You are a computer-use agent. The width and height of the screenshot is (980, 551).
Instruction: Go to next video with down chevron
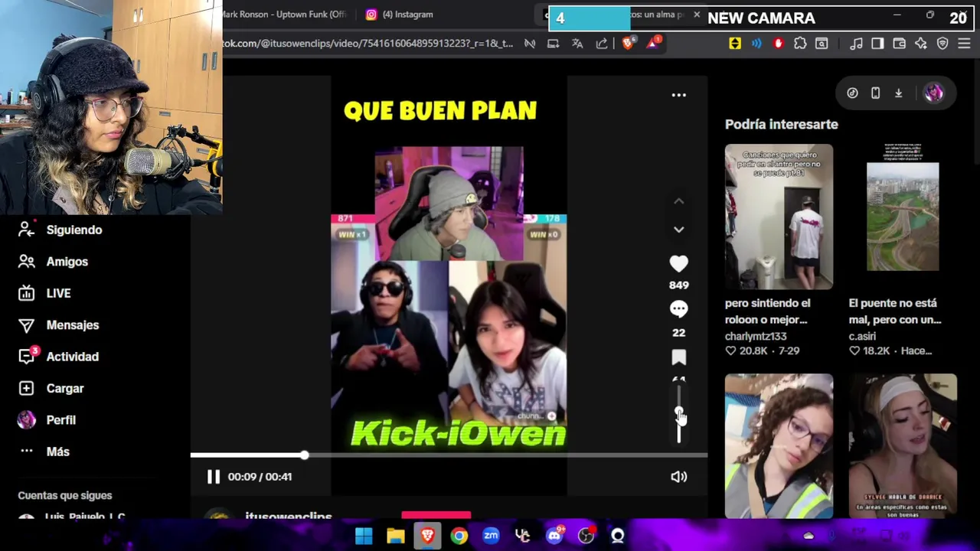click(x=678, y=230)
